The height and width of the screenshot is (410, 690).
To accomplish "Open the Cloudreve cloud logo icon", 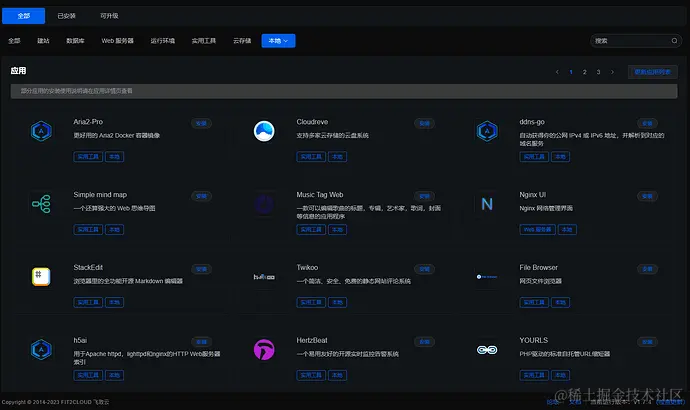I will pyautogui.click(x=264, y=131).
